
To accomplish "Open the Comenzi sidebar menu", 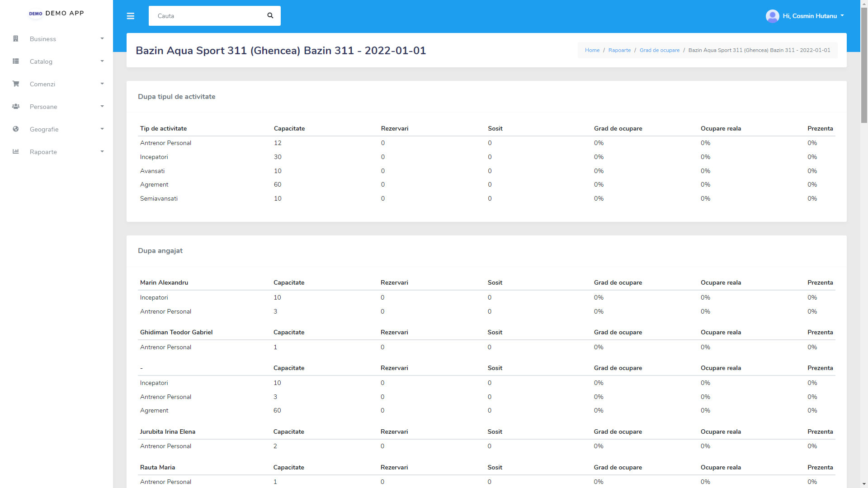I will tap(57, 84).
